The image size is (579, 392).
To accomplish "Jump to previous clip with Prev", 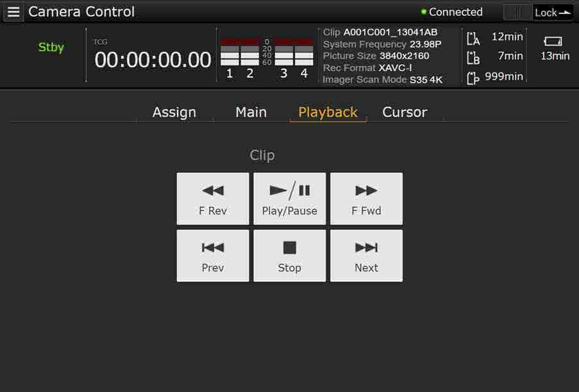I will tap(213, 256).
